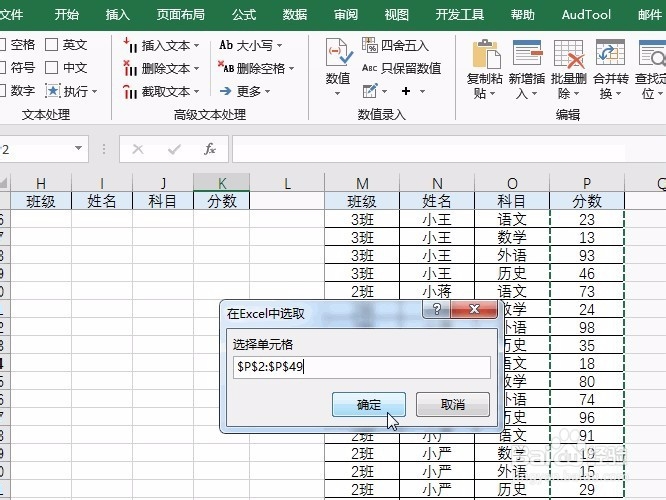
Task: Select column K header
Action: [221, 183]
